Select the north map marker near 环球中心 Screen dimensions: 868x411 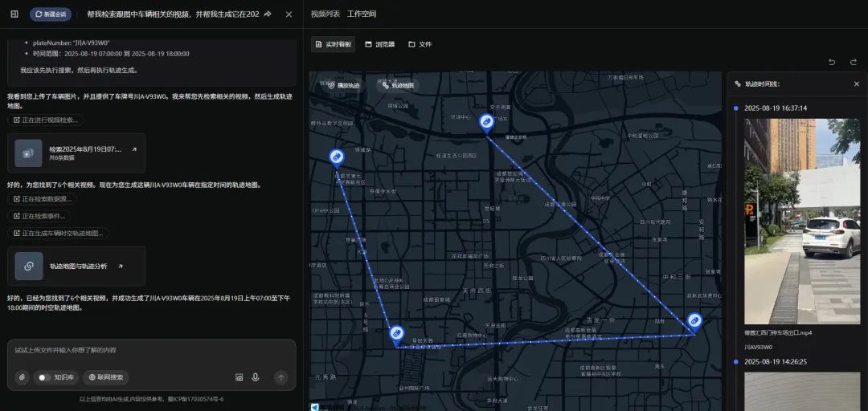coord(486,123)
